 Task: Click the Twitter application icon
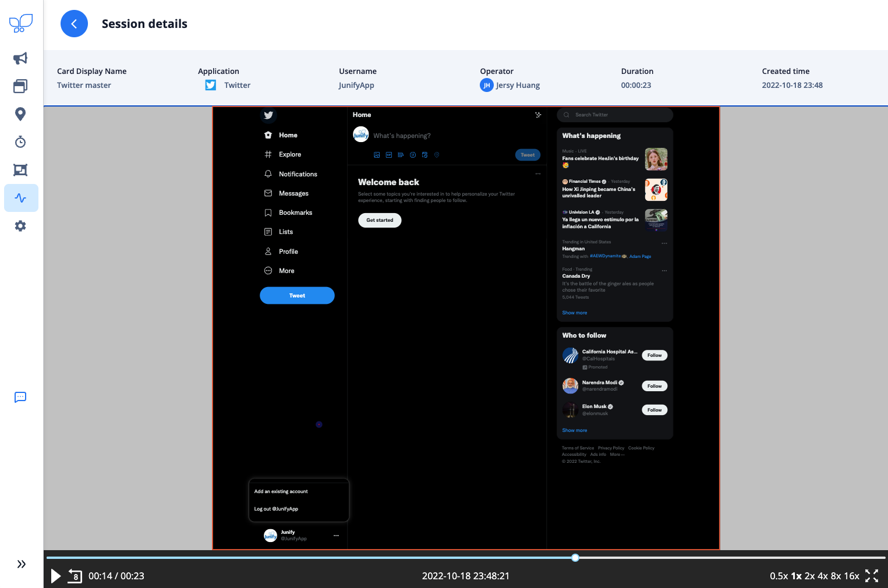coord(211,85)
